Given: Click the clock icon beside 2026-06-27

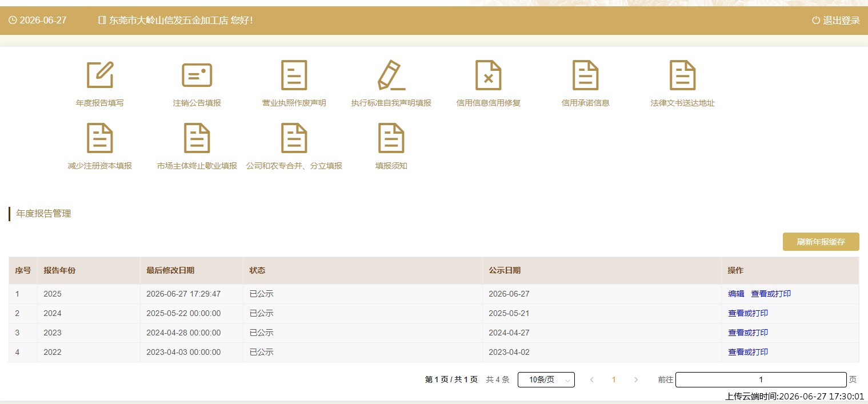Looking at the screenshot, I should pyautogui.click(x=13, y=21).
